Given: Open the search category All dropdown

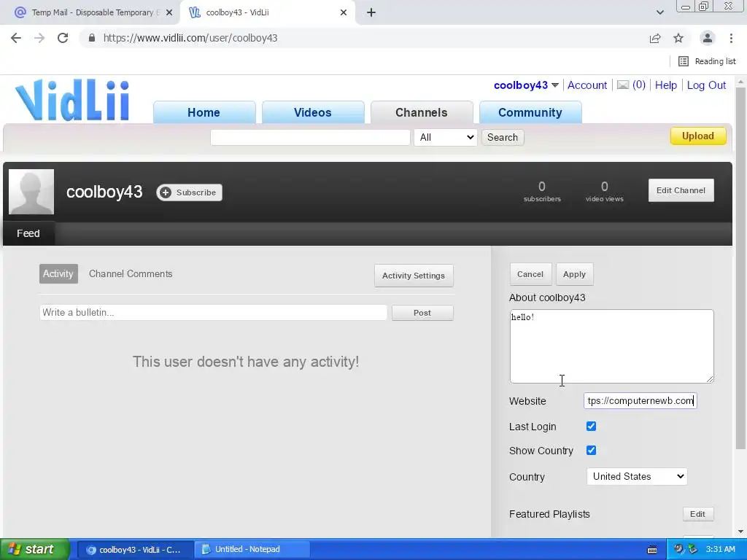Looking at the screenshot, I should 446,137.
